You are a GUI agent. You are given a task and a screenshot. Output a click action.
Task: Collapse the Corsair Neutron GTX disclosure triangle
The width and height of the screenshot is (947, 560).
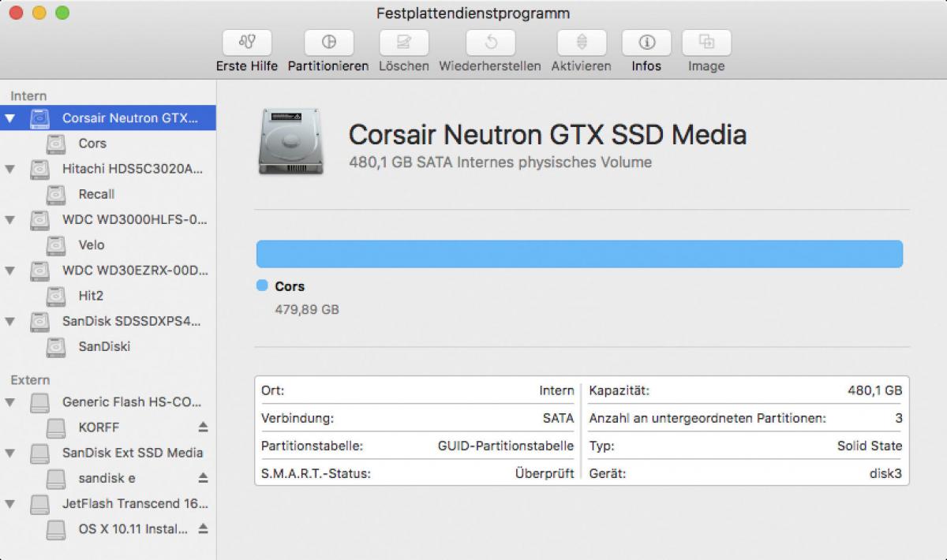coord(9,118)
